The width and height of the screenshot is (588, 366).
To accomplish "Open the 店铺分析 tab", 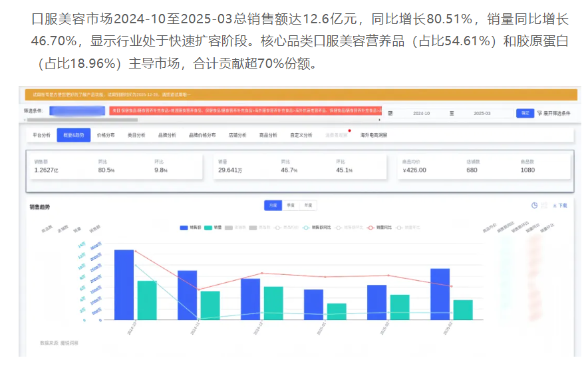I will (237, 135).
